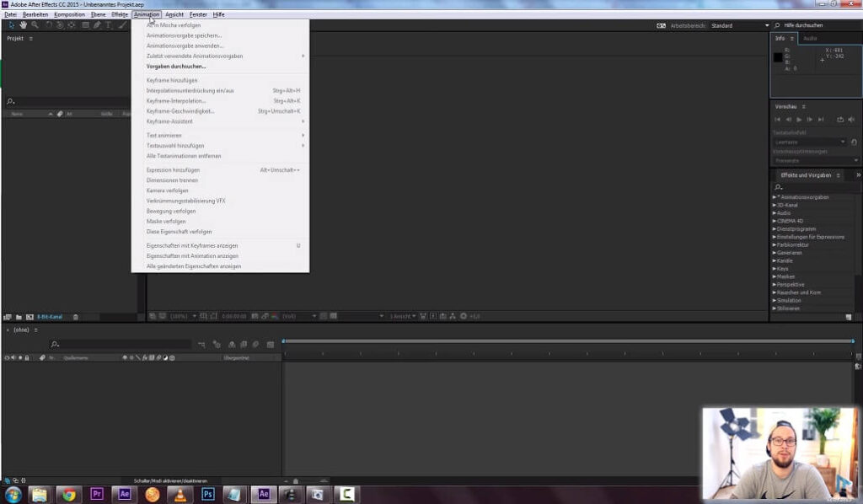Open the Arbeitsbereich Standard dropdown
This screenshot has width=863, height=504.
(739, 26)
